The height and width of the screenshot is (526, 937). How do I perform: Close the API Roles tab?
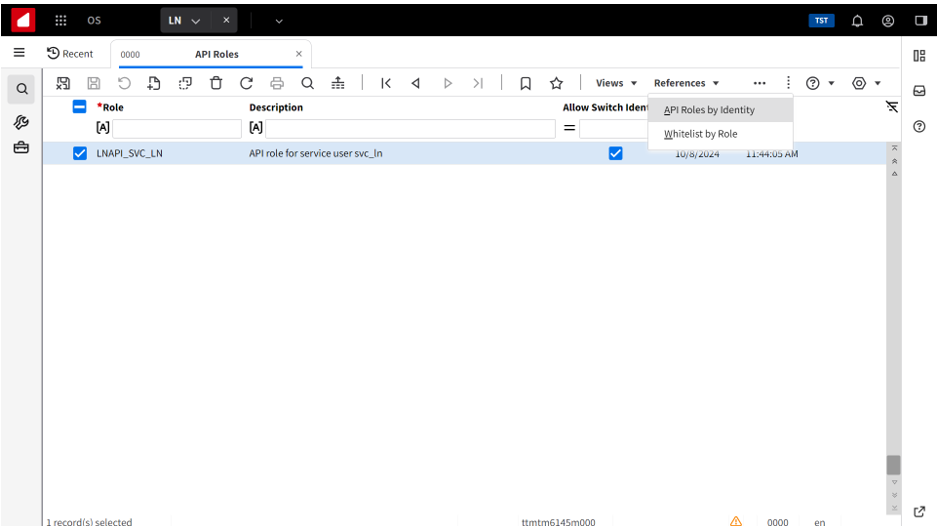[298, 54]
